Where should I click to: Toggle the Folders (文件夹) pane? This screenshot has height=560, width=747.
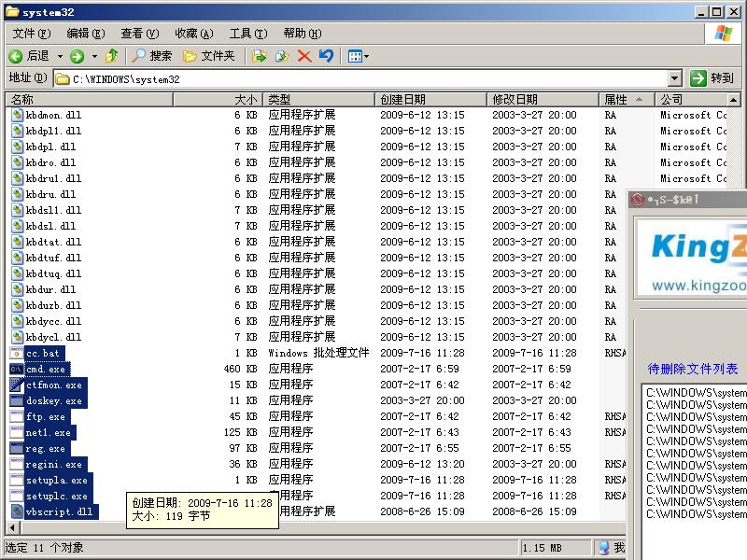pos(208,56)
